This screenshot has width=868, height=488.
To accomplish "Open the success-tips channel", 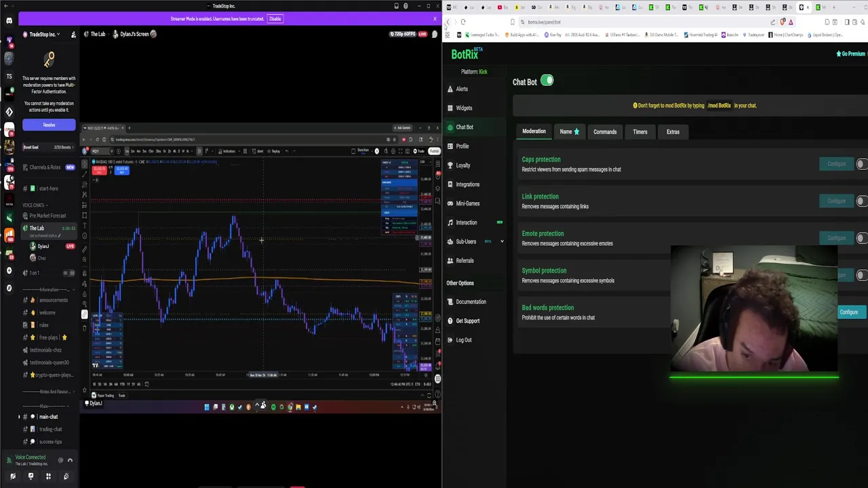I will click(x=50, y=442).
